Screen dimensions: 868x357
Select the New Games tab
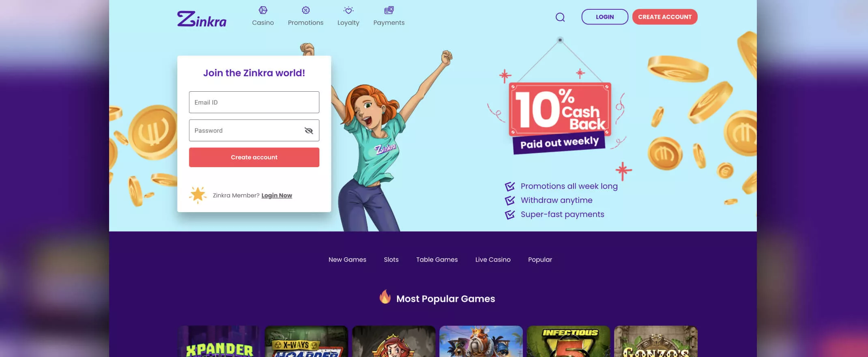point(347,260)
